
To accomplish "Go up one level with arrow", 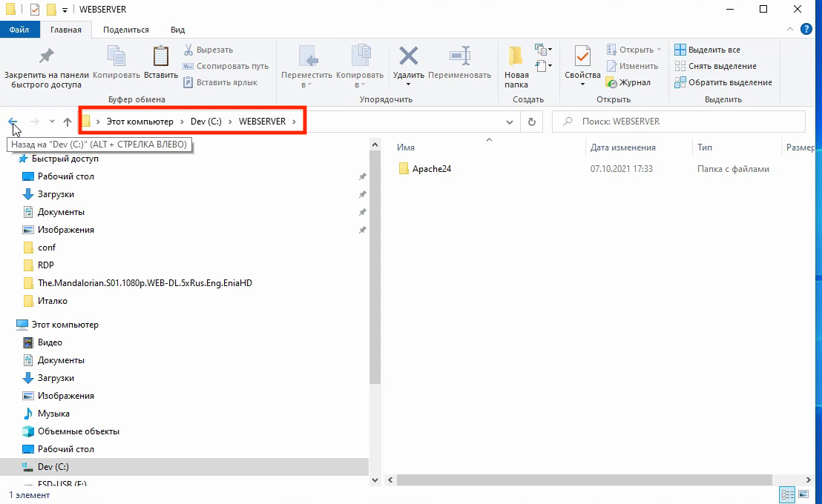I will coord(67,122).
